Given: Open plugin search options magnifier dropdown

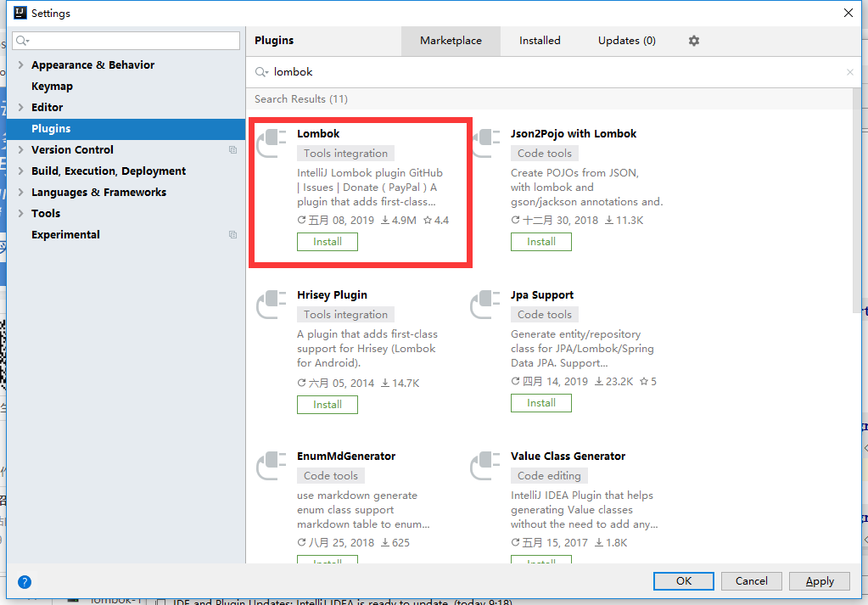Looking at the screenshot, I should [261, 72].
